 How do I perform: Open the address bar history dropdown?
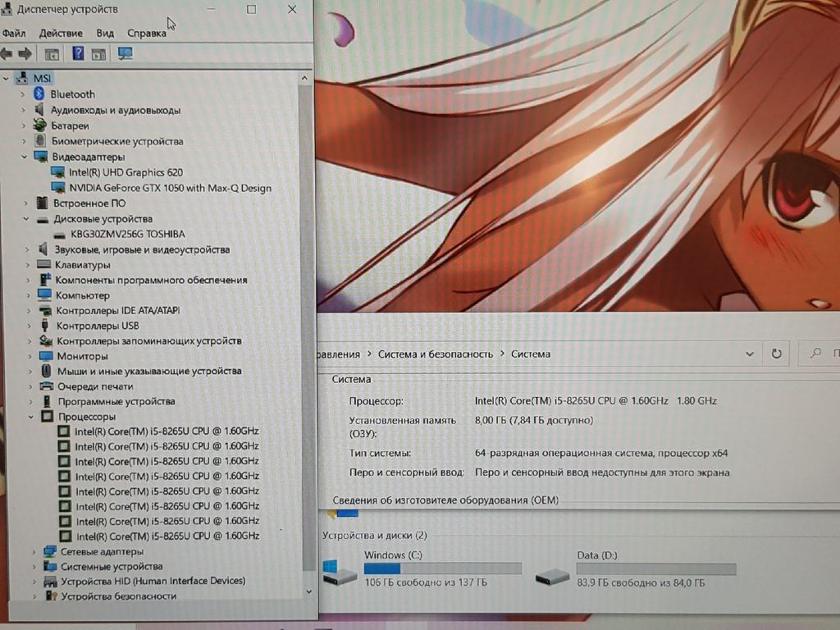pyautogui.click(x=749, y=354)
